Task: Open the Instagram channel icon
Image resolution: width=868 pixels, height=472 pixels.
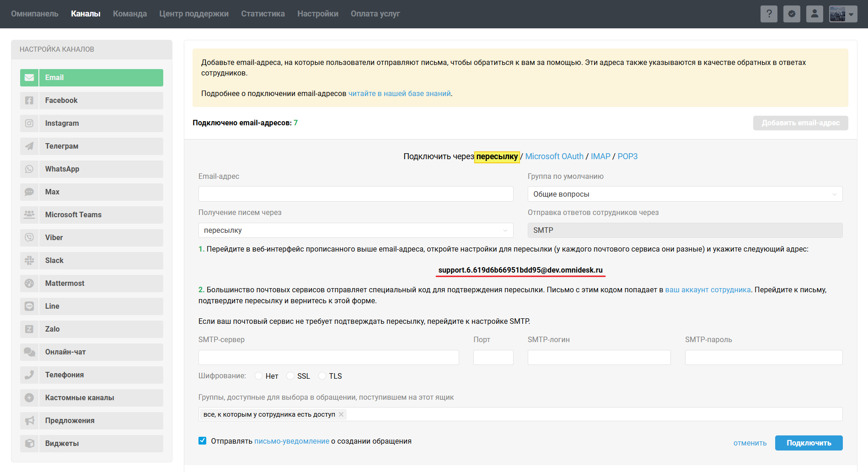Action: click(x=29, y=123)
